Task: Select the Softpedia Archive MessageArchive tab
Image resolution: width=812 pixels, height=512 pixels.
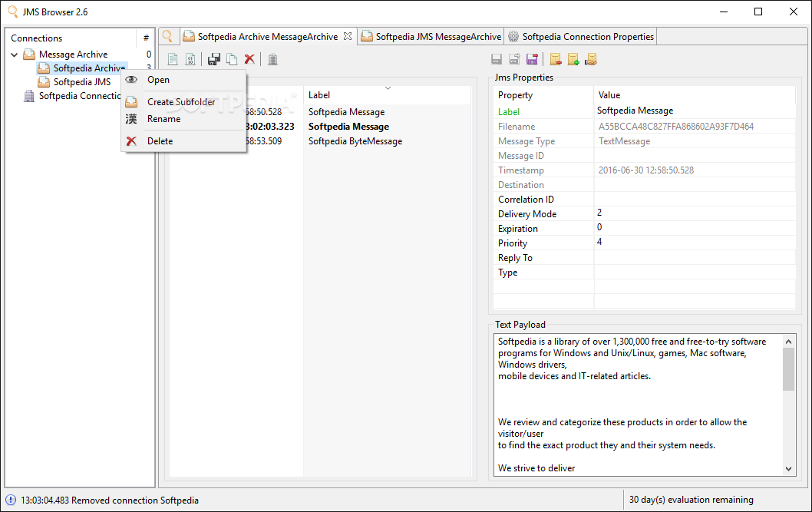Action: click(x=268, y=37)
